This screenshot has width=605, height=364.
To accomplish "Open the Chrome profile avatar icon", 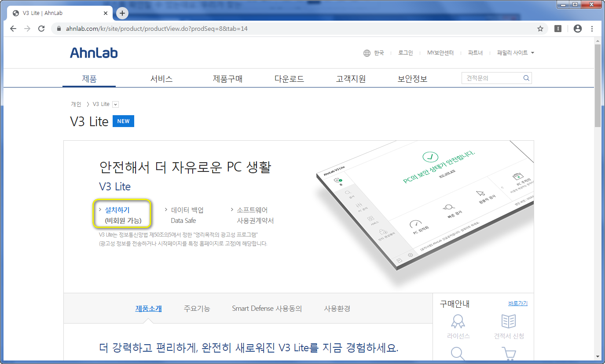I will click(x=578, y=29).
